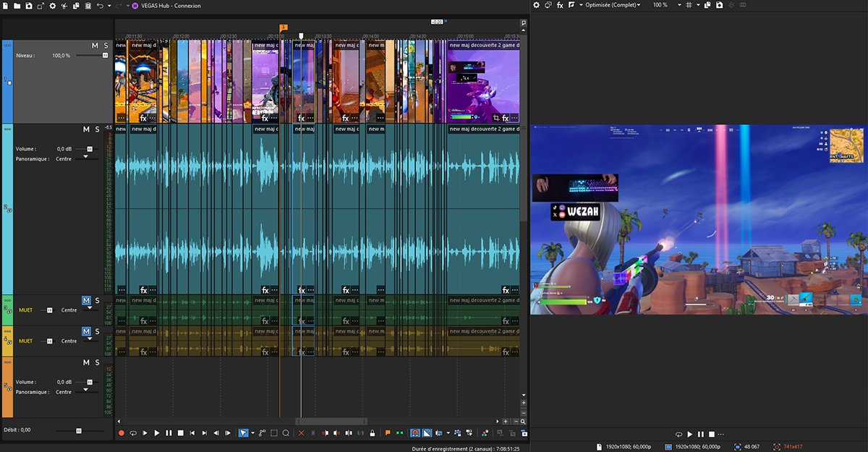Toggle preview on external monitor icon
The width and height of the screenshot is (868, 452).
tap(548, 5)
